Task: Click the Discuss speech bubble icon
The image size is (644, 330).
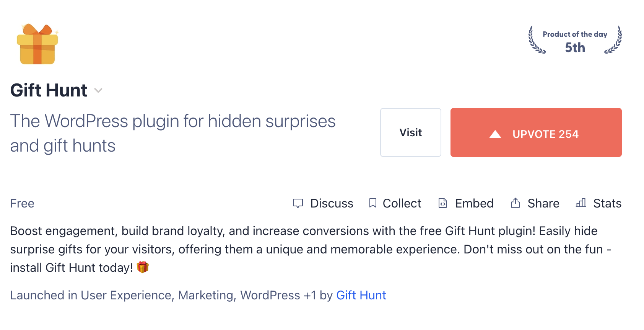Action: [298, 203]
